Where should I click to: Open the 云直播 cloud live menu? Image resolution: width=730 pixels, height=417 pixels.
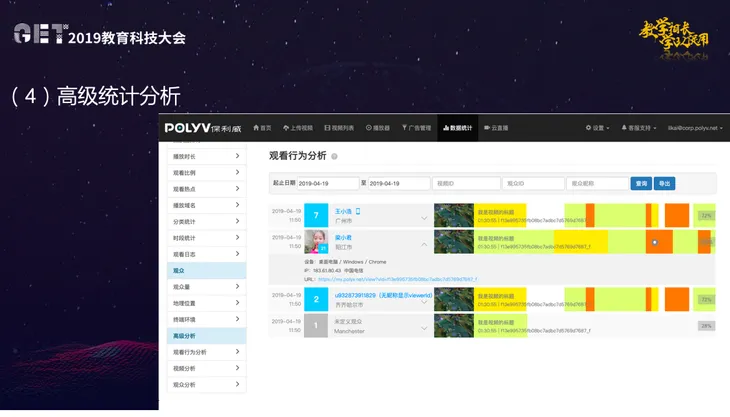click(496, 128)
